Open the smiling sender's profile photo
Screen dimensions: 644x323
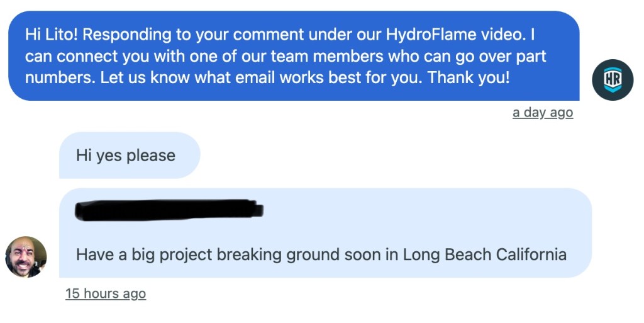tap(26, 257)
